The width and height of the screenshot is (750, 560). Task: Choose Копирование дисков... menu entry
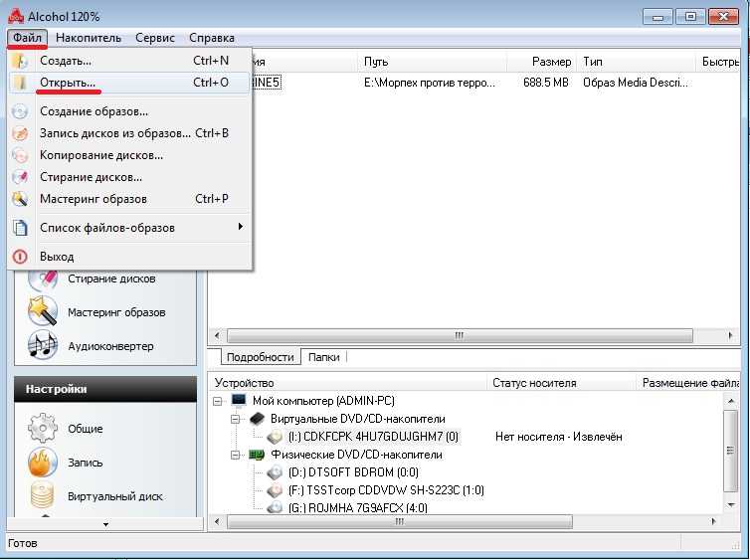pos(129,155)
